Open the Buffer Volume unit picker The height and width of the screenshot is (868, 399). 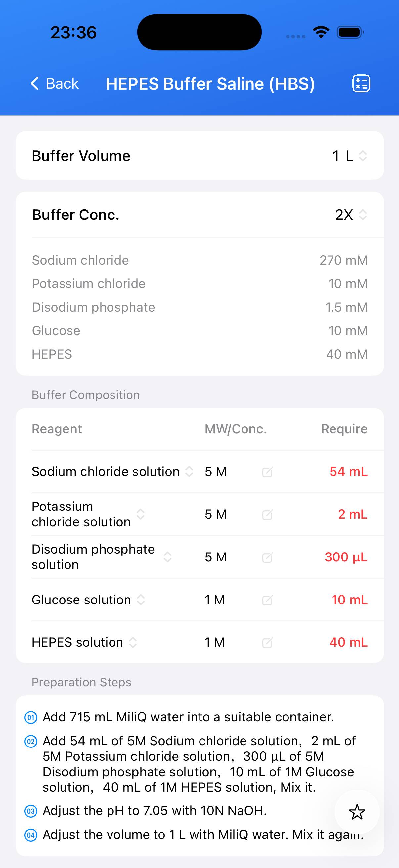pos(362,156)
